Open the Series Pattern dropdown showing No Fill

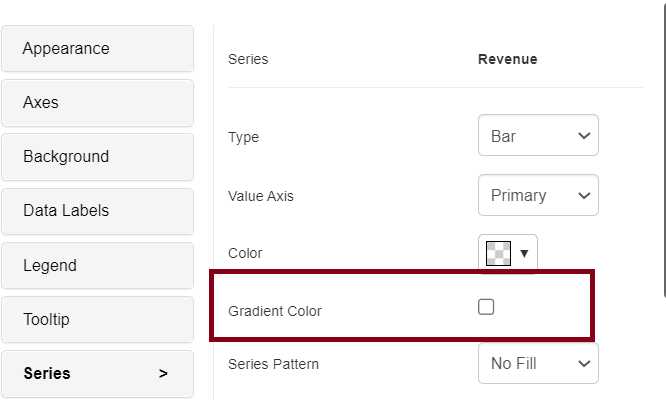coord(538,364)
